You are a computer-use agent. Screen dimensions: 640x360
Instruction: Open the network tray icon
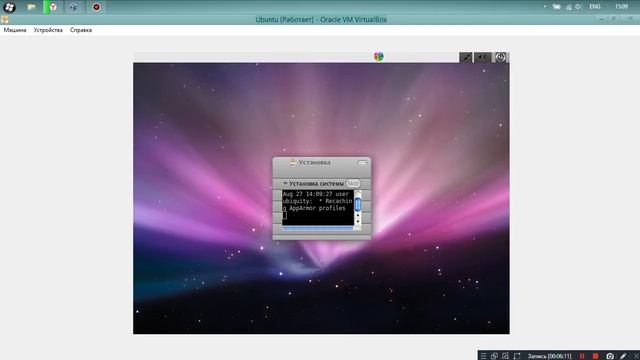tap(569, 7)
